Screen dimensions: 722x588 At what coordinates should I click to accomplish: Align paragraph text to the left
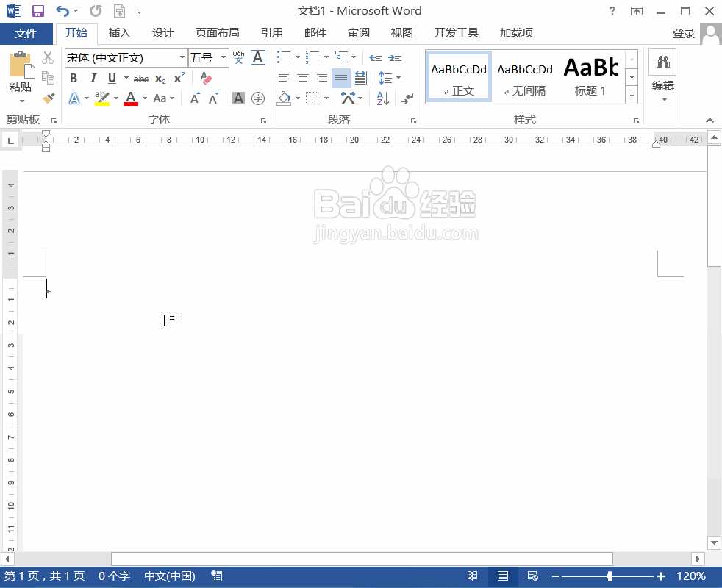(284, 78)
